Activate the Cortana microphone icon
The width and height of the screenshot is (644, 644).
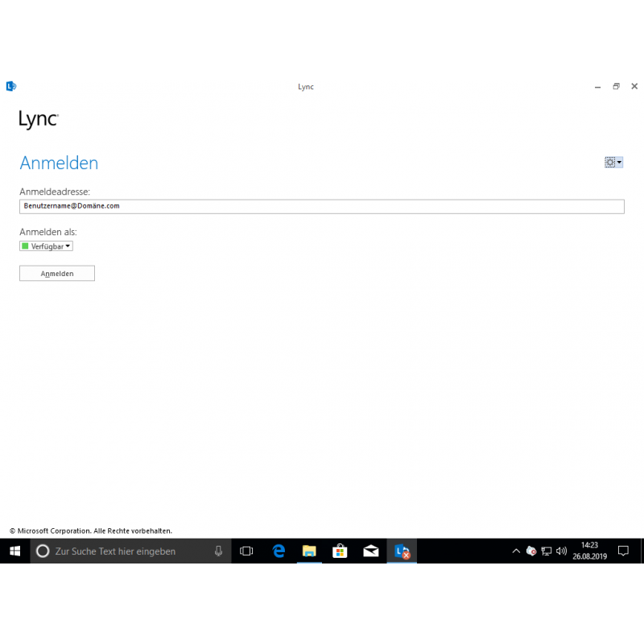(x=218, y=551)
